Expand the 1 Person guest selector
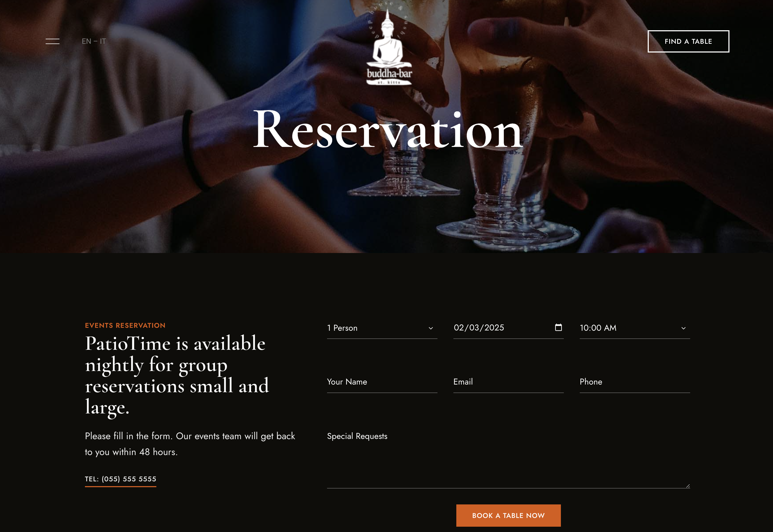This screenshot has width=773, height=532. (x=382, y=328)
